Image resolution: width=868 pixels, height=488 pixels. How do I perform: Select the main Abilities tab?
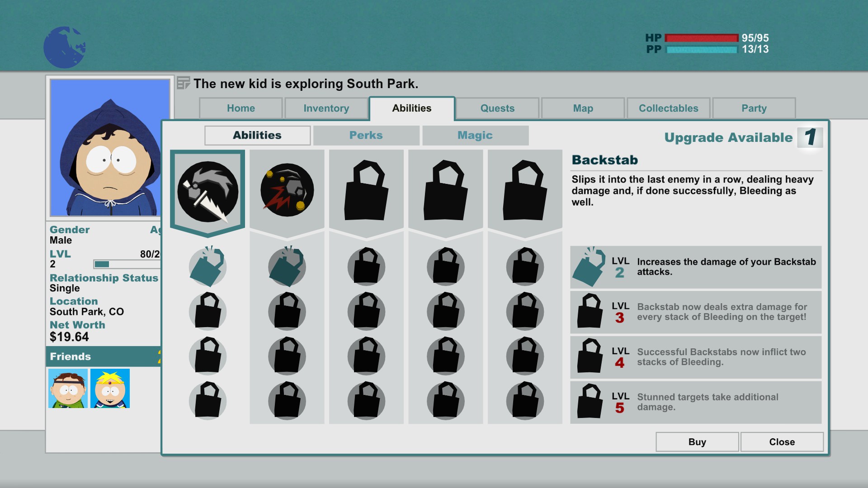[412, 108]
